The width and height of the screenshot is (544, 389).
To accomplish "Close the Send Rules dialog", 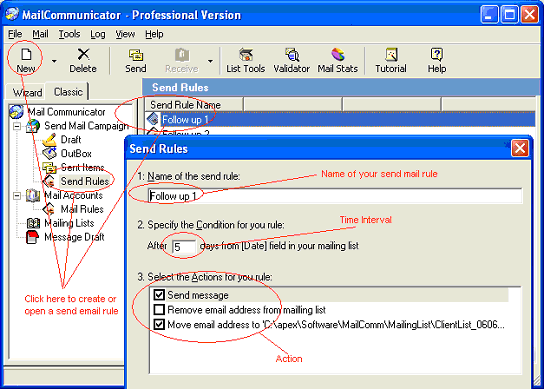I will pyautogui.click(x=520, y=149).
